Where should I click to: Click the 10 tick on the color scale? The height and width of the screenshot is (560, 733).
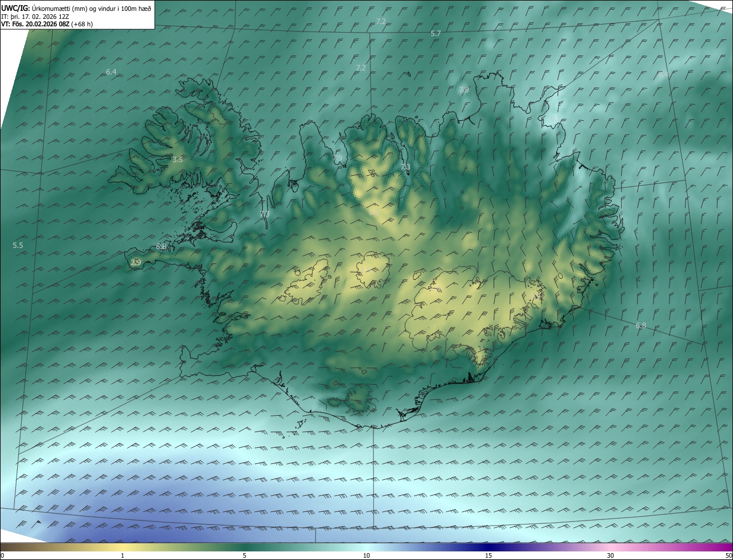366,555
